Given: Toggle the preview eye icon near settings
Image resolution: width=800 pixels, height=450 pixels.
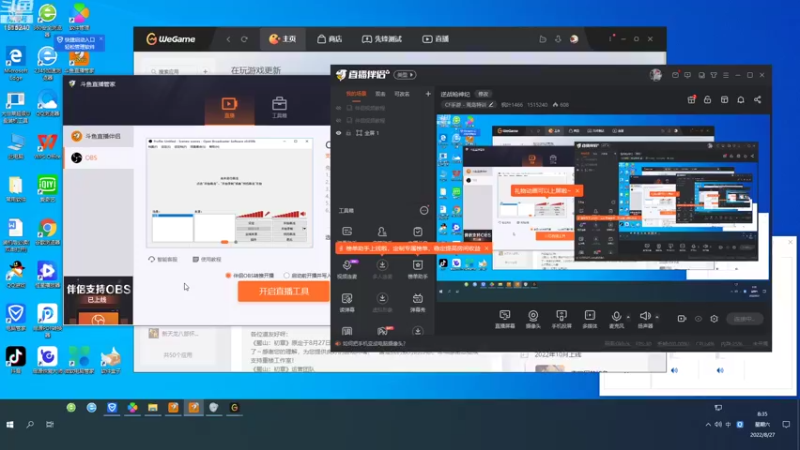Looking at the screenshot, I should coord(698,319).
